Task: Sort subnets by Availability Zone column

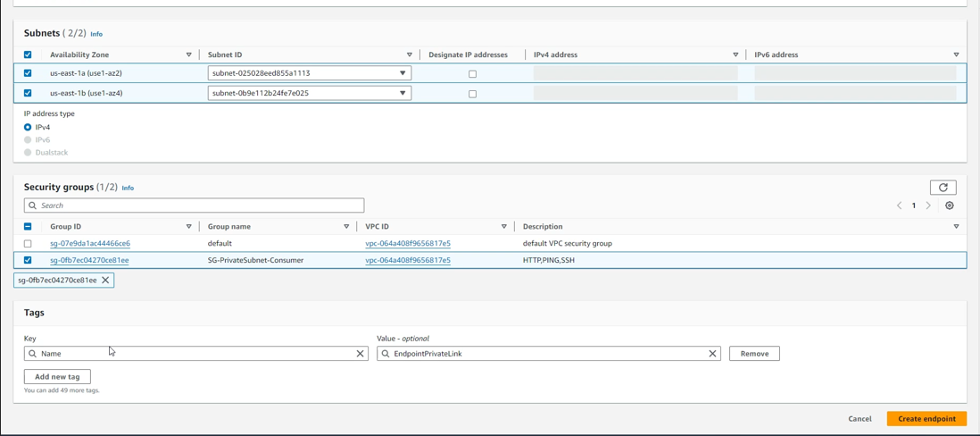Action: coord(188,55)
